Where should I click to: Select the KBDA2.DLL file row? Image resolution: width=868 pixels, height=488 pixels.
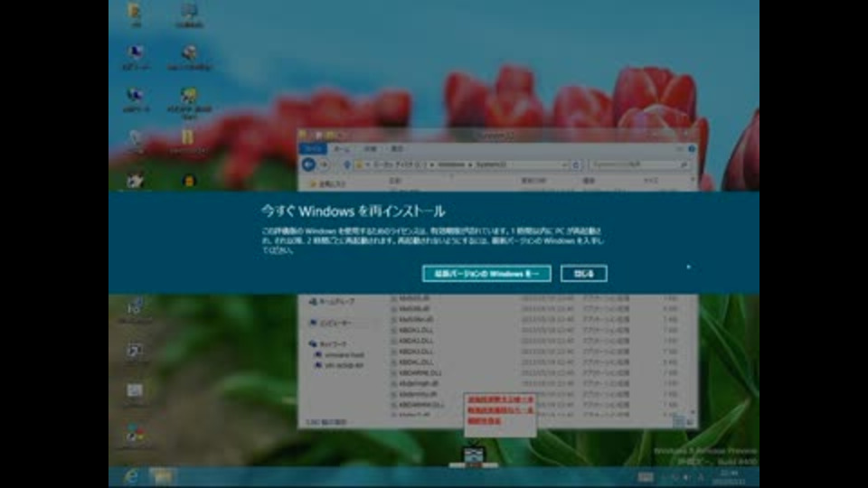(x=534, y=341)
